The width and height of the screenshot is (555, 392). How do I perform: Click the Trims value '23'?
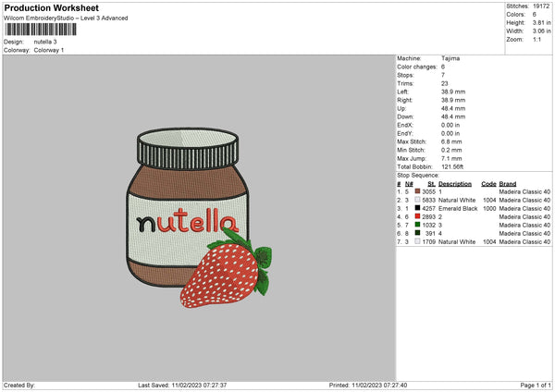pyautogui.click(x=445, y=83)
